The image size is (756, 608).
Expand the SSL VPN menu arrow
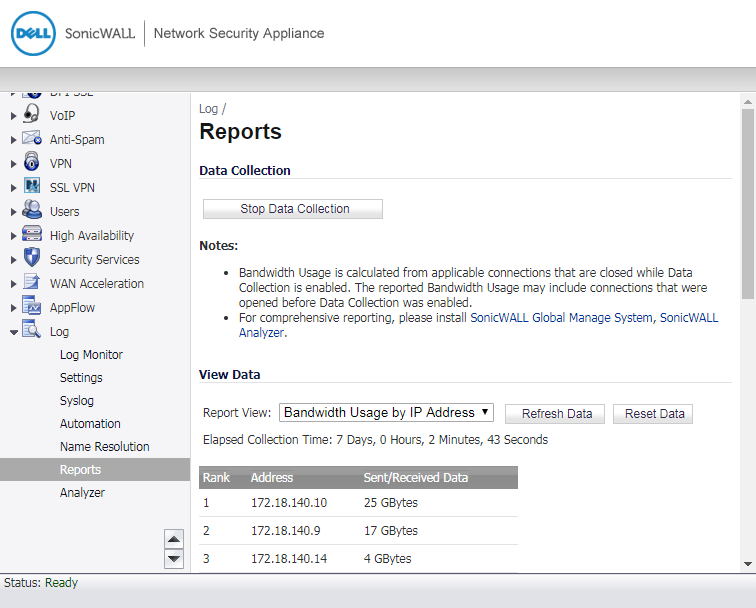14,188
